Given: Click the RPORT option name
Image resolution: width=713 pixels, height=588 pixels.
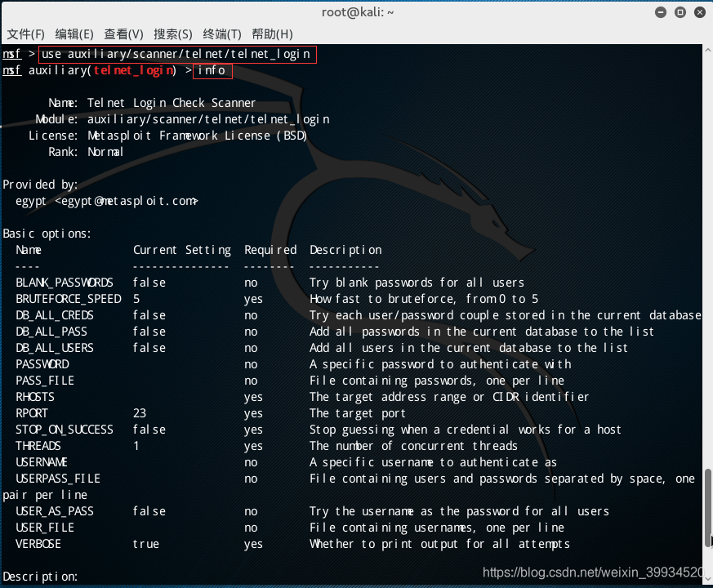Looking at the screenshot, I should [31, 413].
